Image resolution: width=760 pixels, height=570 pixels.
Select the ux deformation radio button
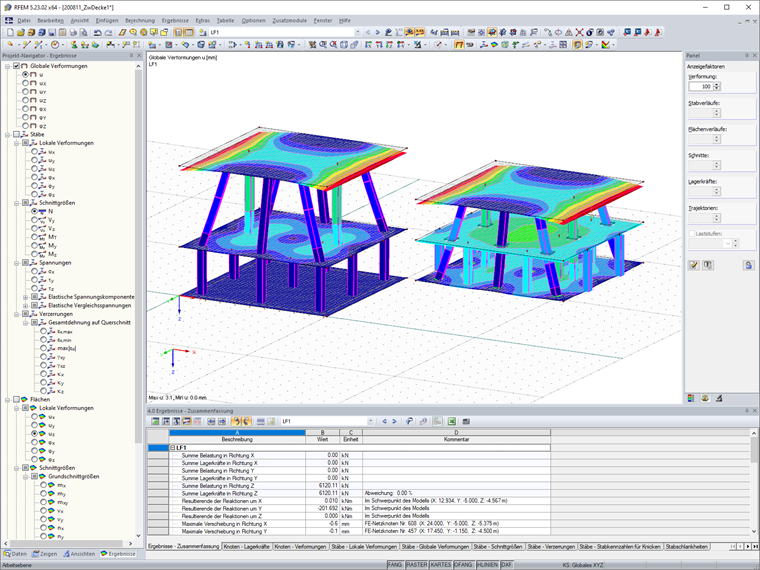(x=25, y=83)
